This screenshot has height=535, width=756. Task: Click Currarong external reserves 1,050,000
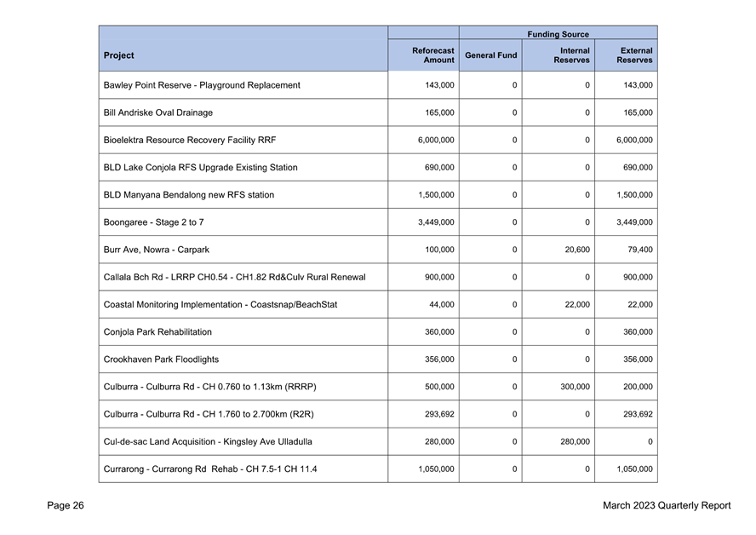coord(634,469)
